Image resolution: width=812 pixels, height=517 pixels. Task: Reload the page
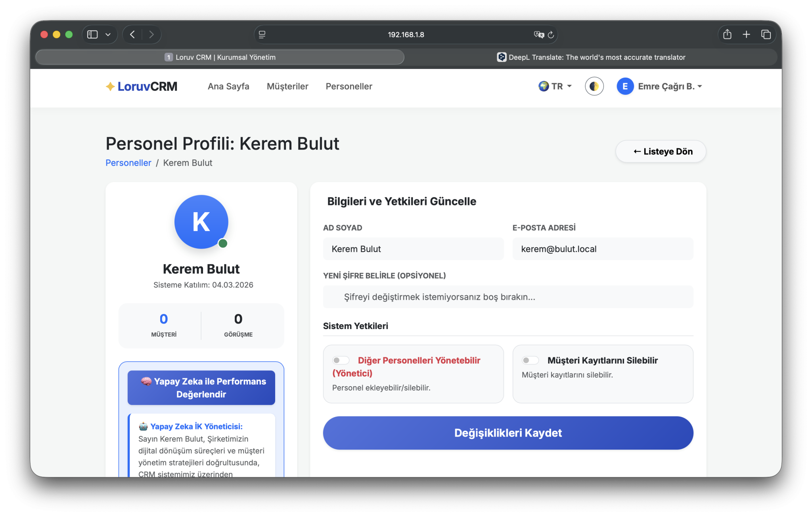(x=551, y=34)
